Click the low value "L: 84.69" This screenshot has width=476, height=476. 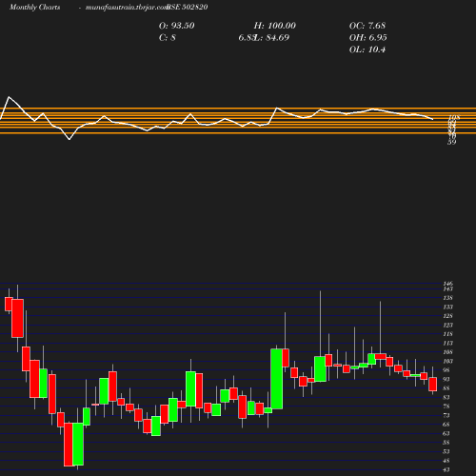(272, 38)
